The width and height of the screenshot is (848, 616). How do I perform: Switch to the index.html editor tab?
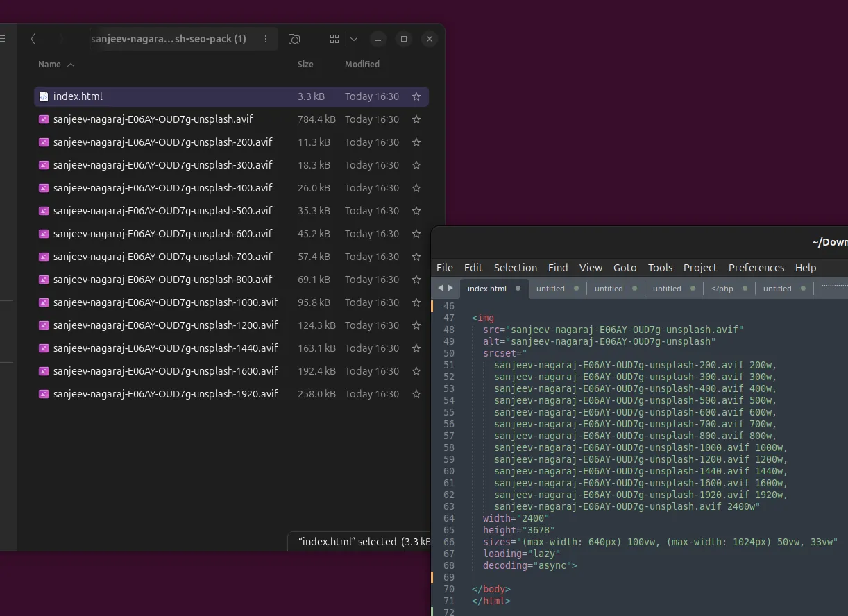click(x=487, y=289)
